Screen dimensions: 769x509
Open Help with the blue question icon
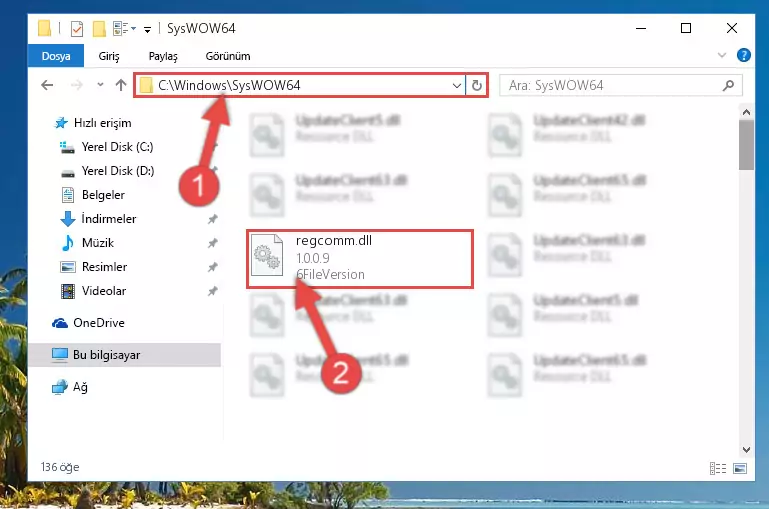743,55
